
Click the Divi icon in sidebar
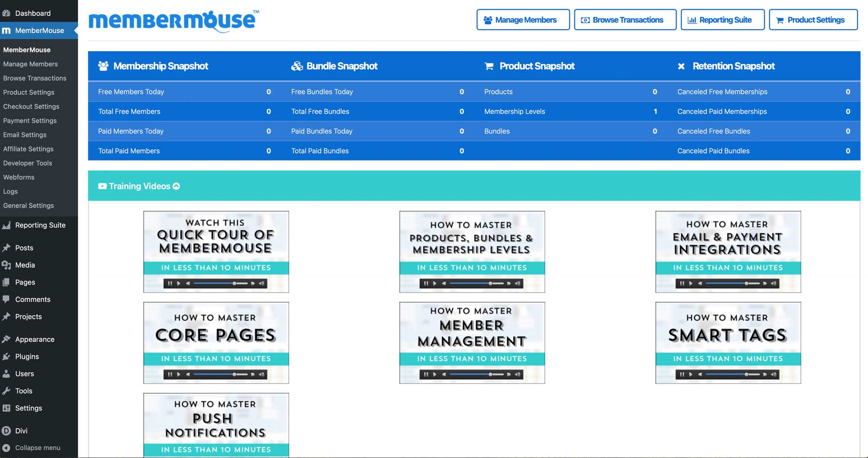pos(6,431)
